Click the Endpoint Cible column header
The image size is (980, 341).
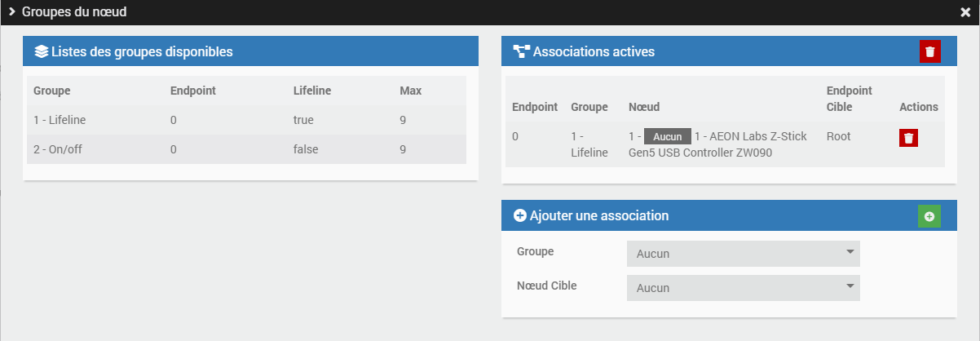click(849, 99)
